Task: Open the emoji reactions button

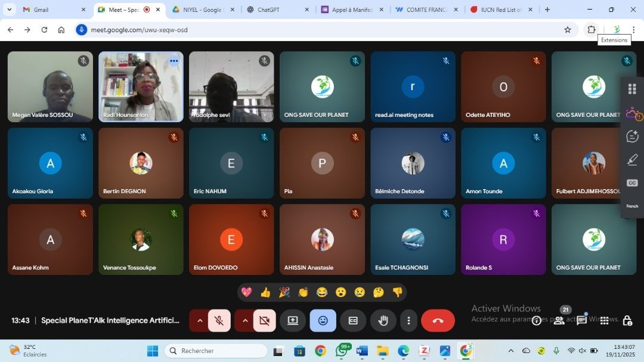Action: click(x=323, y=321)
